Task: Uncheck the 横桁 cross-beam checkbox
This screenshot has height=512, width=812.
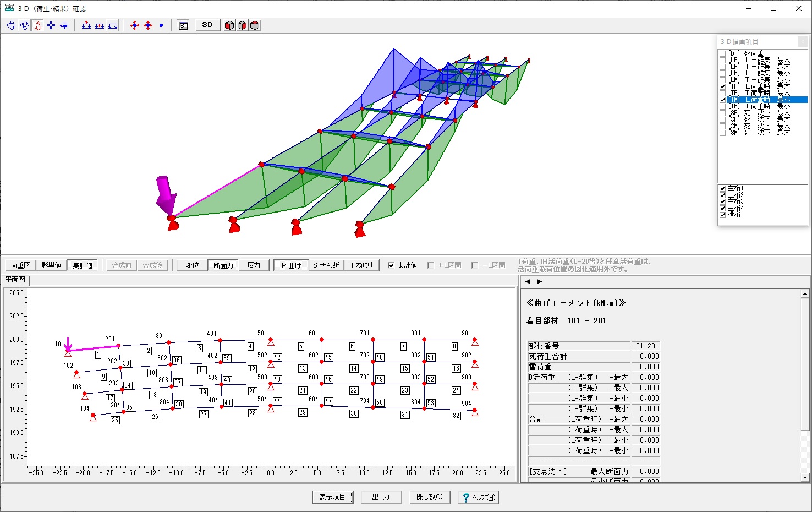Action: pyautogui.click(x=722, y=215)
